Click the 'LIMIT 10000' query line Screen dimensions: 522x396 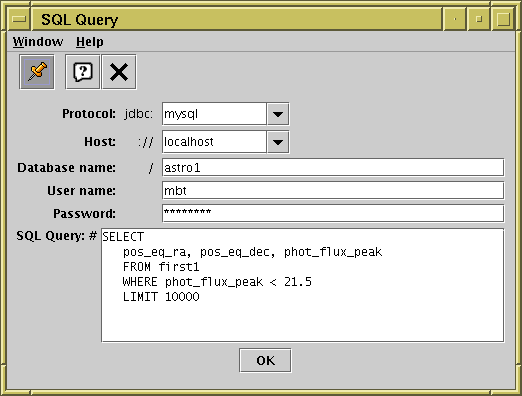pyautogui.click(x=161, y=297)
